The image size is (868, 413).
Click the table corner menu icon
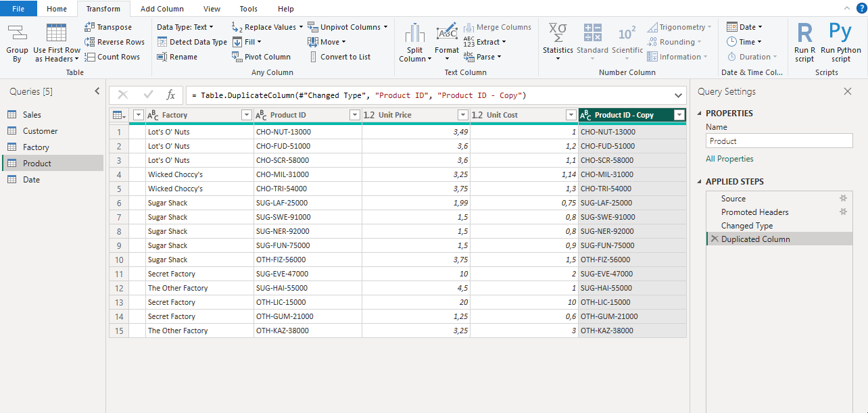pyautogui.click(x=118, y=115)
